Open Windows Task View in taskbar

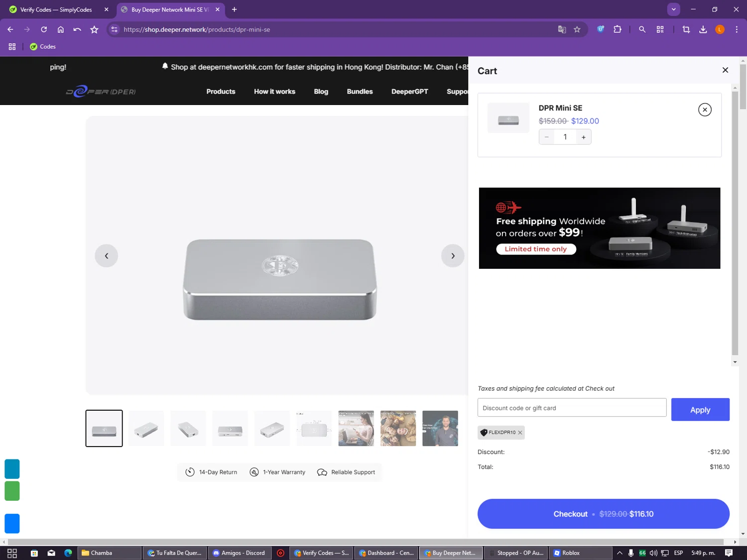[x=12, y=553]
